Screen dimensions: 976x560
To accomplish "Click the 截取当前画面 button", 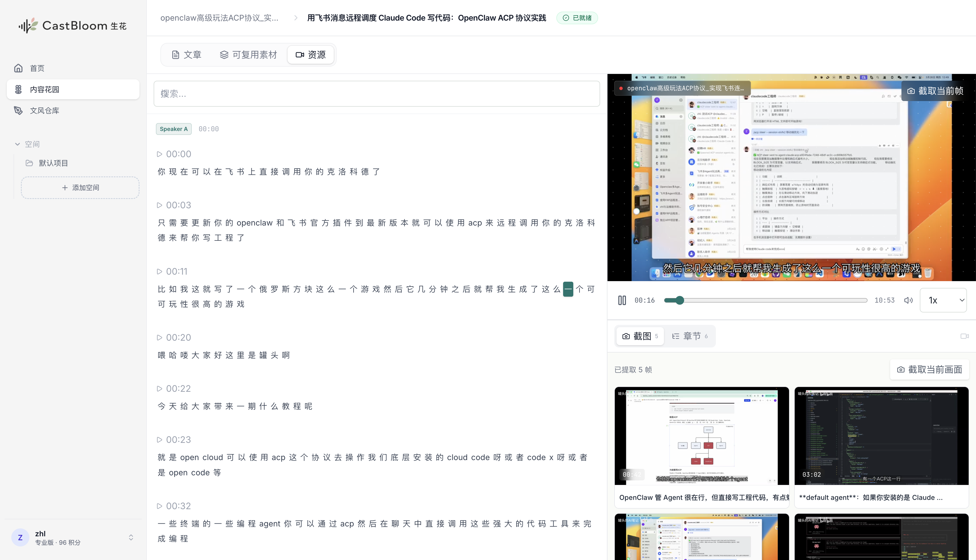I will pos(929,369).
